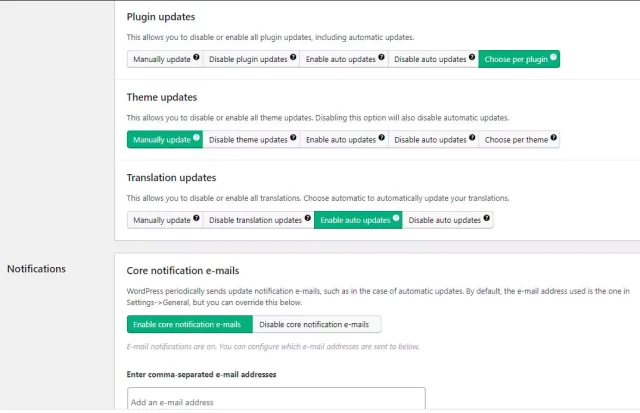
Task: Click help icon beside Disable plugin updates
Action: coord(294,58)
